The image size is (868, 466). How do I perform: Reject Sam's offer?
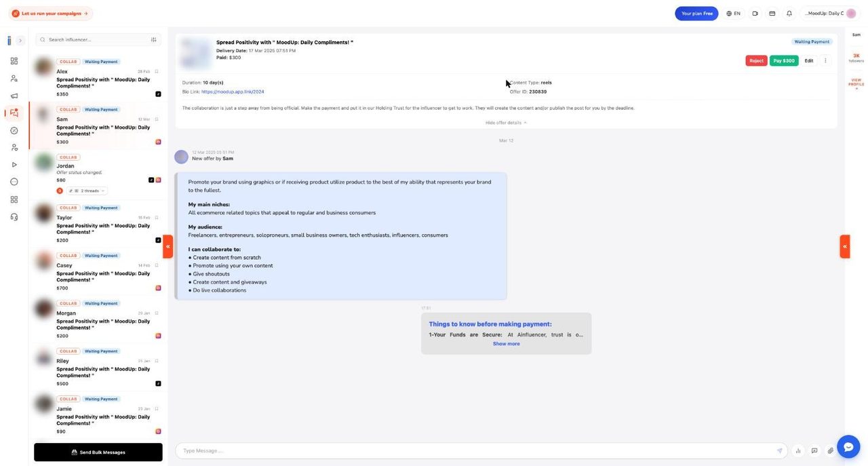757,60
